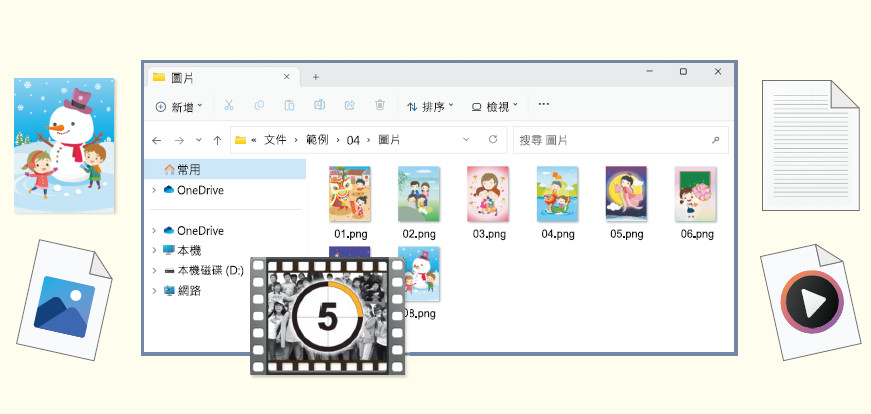Go up one folder with up arrow
This screenshot has height=414, width=871.
(x=217, y=140)
